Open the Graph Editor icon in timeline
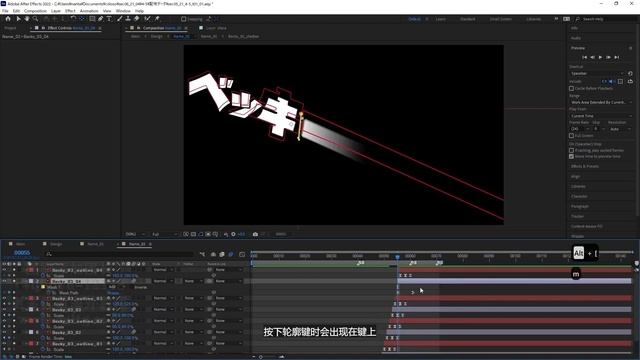Image resolution: width=640 pixels, height=360 pixels. [x=242, y=254]
